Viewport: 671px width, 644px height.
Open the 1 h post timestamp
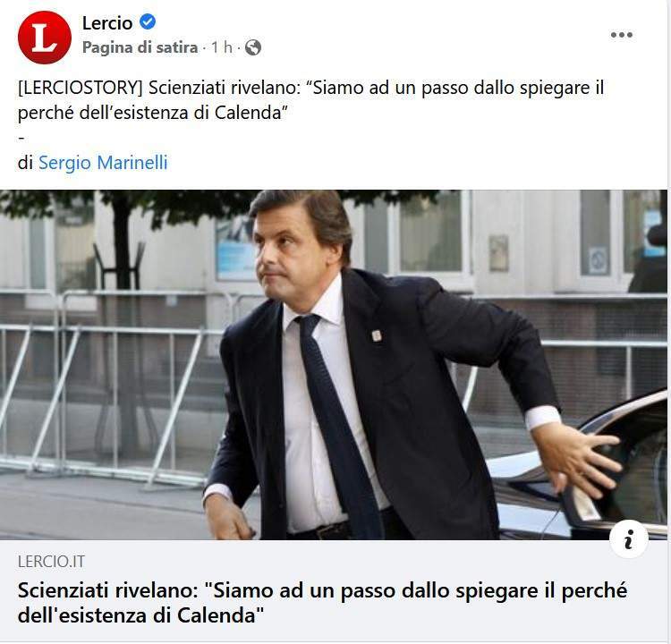(222, 47)
